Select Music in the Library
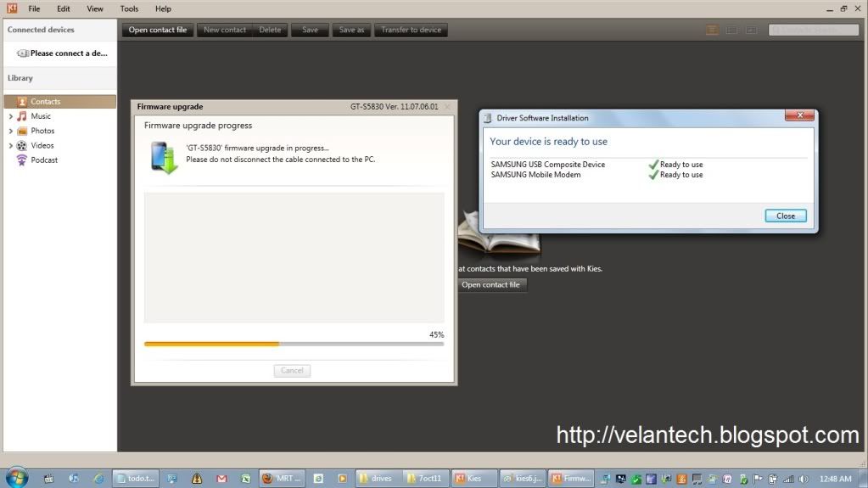Screen dimensions: 868x488 tap(41, 115)
